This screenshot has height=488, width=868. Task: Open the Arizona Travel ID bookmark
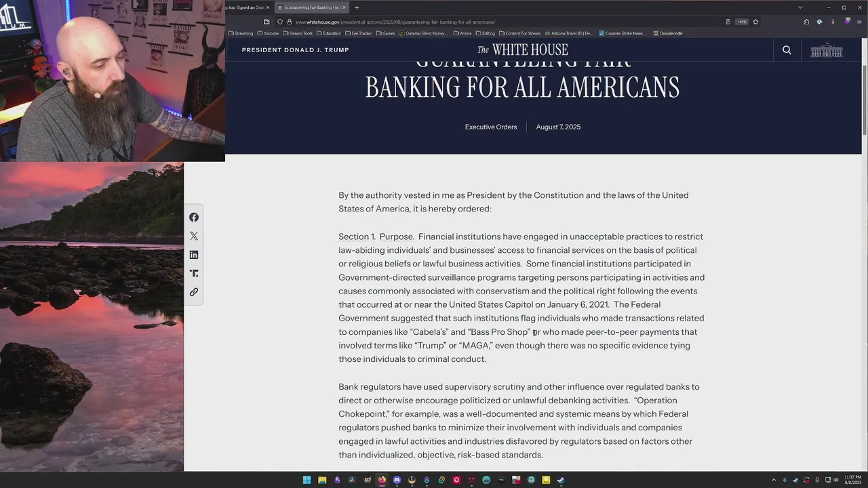coord(568,33)
